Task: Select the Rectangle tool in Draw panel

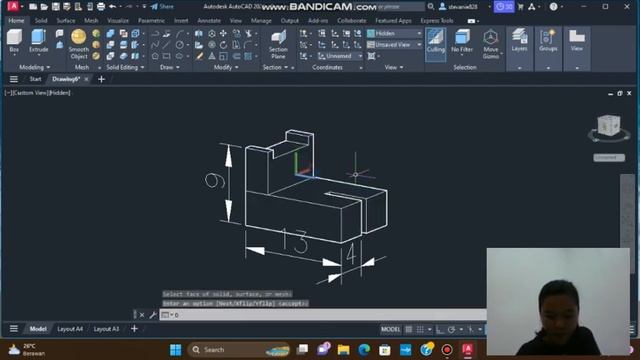Action: (x=167, y=56)
